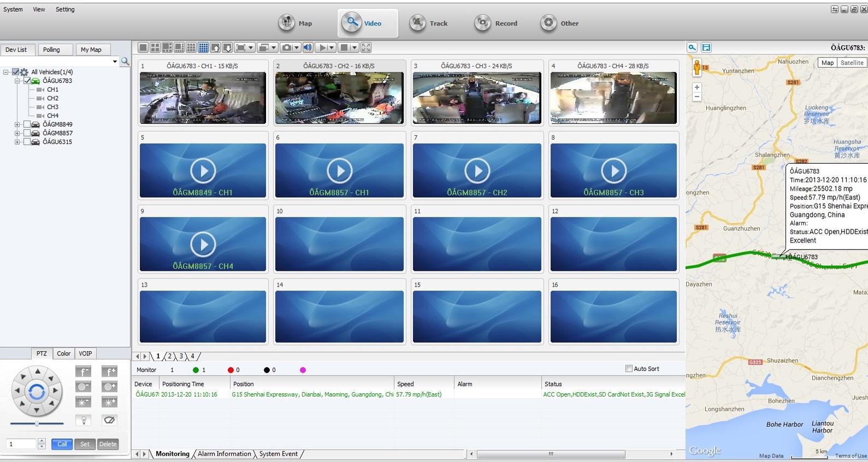Open the snapshot camera dropdown arrow
This screenshot has width=868, height=462.
[297, 48]
